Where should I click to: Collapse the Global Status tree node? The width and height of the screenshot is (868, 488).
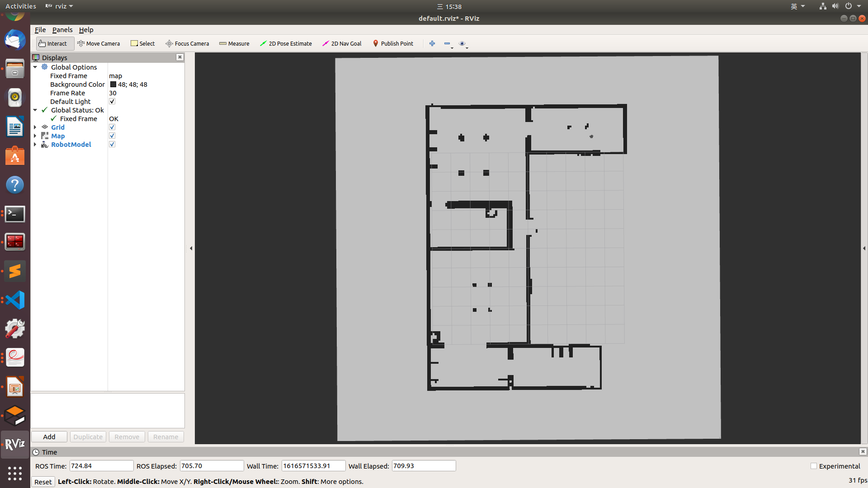tap(35, 110)
